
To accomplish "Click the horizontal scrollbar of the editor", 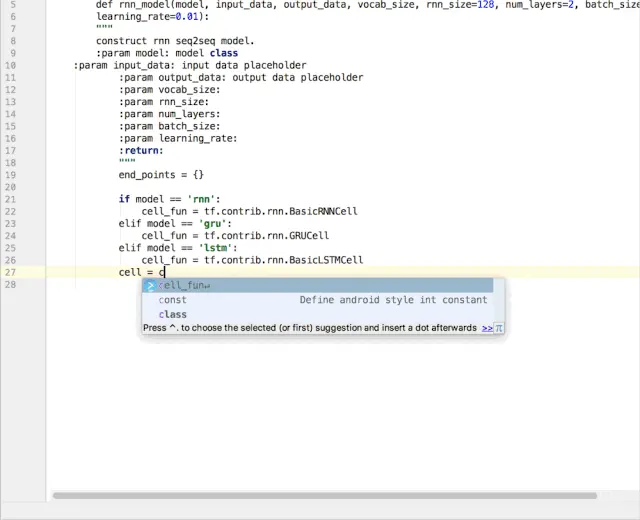I will 325,496.
